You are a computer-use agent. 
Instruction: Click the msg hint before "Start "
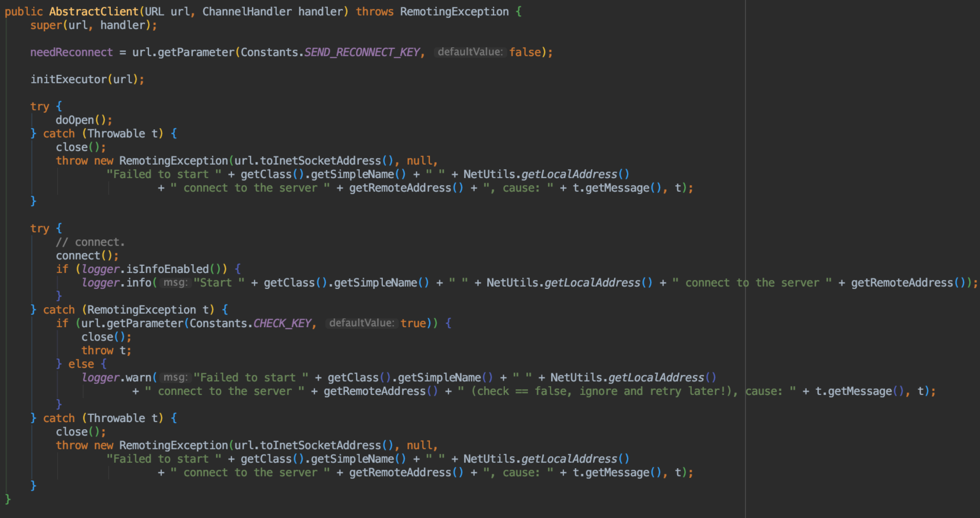(175, 283)
